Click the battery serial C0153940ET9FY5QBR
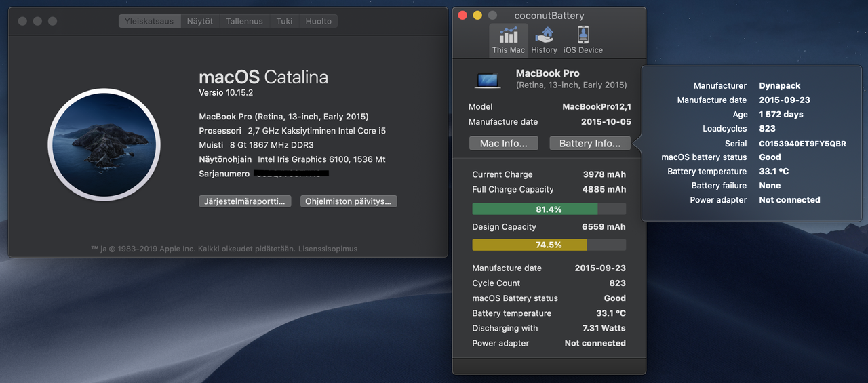This screenshot has height=383, width=868. coord(802,144)
